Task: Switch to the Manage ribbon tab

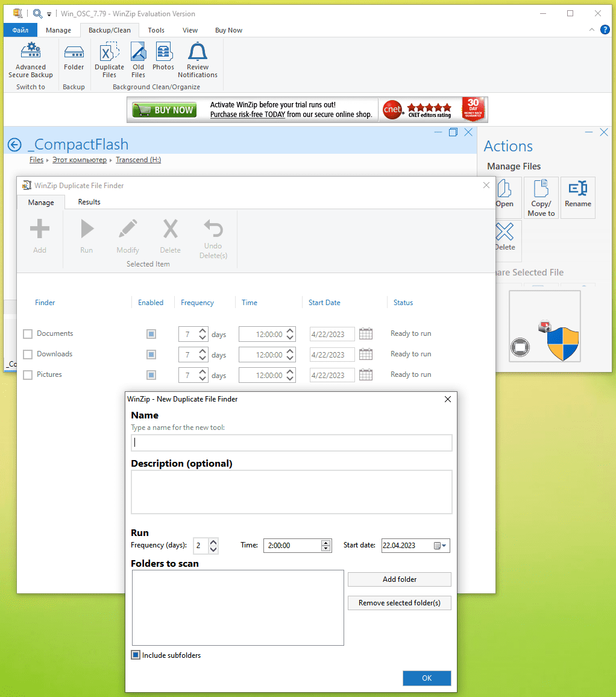Action: (58, 30)
